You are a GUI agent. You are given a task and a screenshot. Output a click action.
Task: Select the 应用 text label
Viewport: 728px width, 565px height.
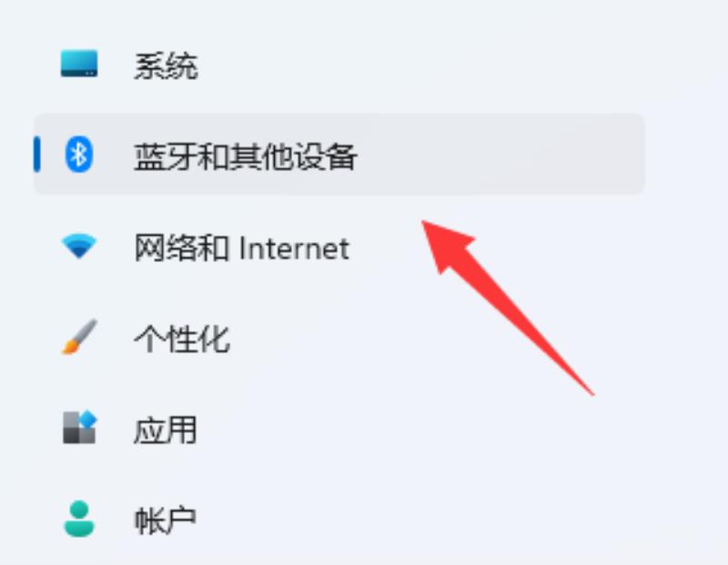[x=166, y=429]
